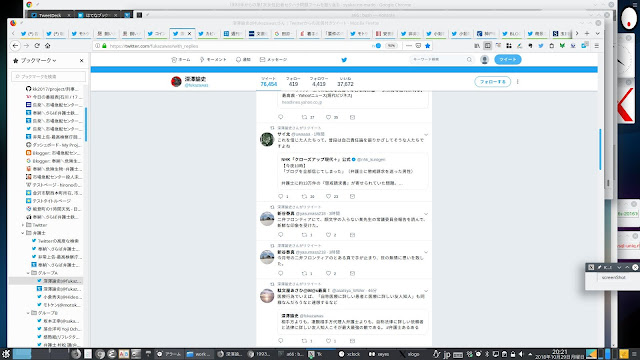This screenshot has width=640, height=360.
Task: Open the 通知 notifications nav item
Action: [x=243, y=60]
